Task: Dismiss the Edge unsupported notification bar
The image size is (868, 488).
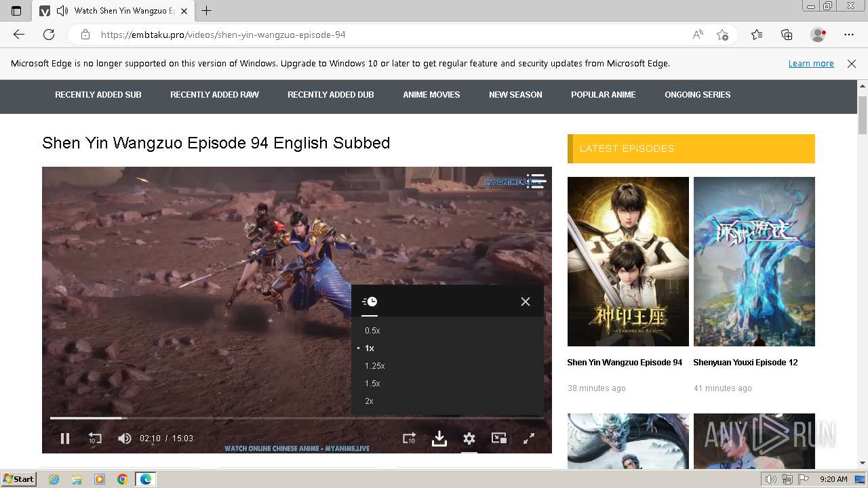Action: [852, 64]
